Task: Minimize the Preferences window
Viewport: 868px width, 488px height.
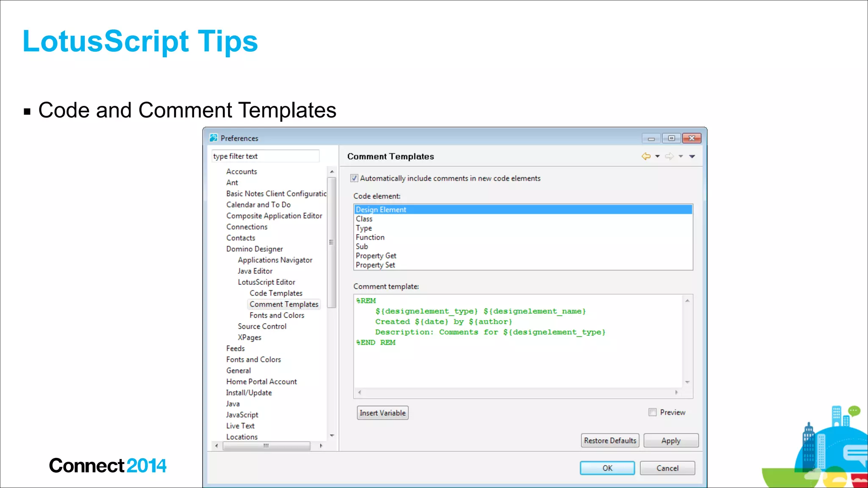Action: pos(651,139)
